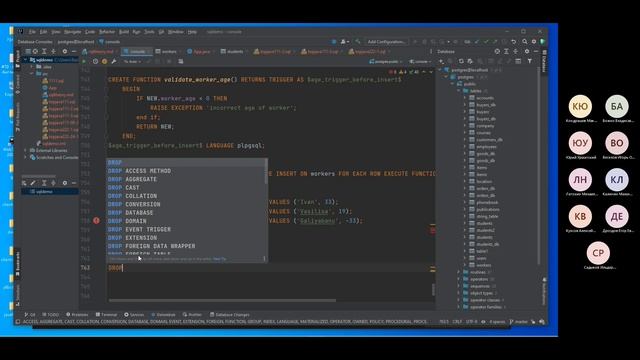The image size is (640, 360).
Task: Click the master git branch in status bar
Action: [518, 322]
